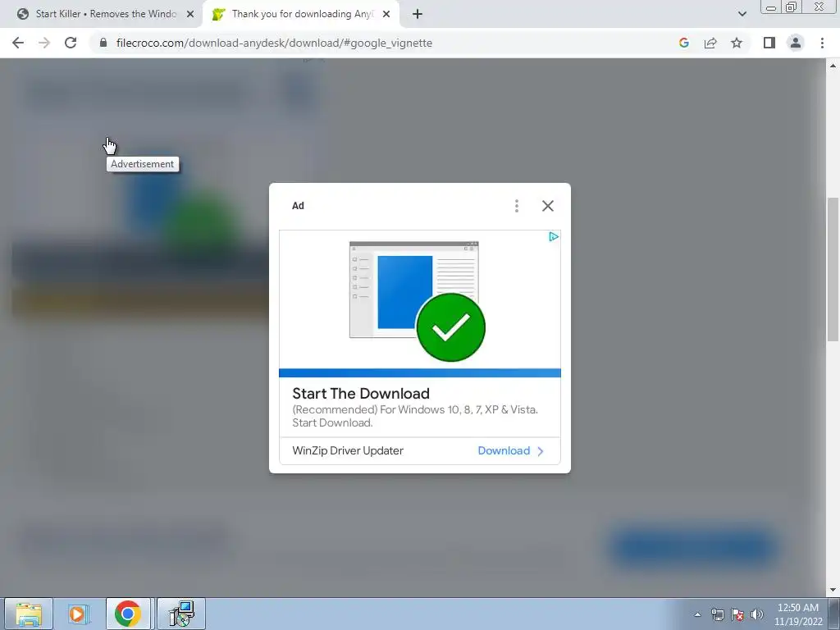
Task: Expand the tab search dropdown arrow
Action: click(742, 14)
